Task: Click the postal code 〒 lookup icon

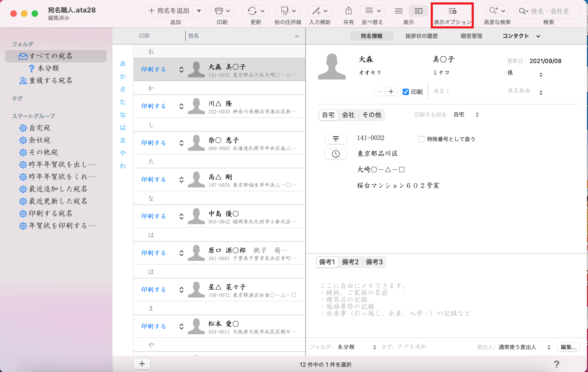Action: tap(336, 139)
